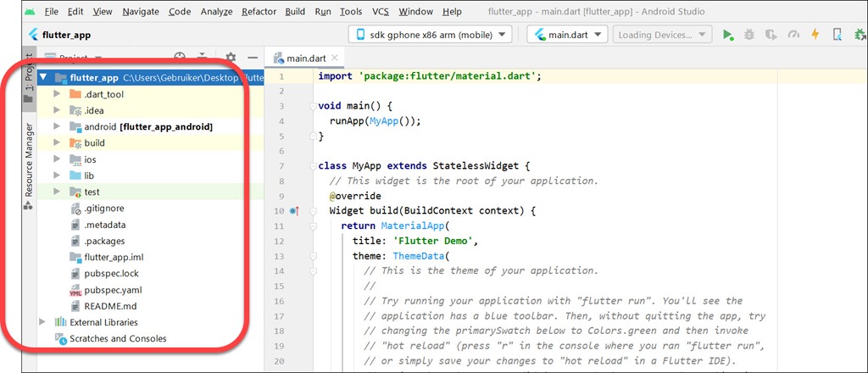Open the Loading Devices dropdown
The image size is (868, 373).
[x=662, y=35]
